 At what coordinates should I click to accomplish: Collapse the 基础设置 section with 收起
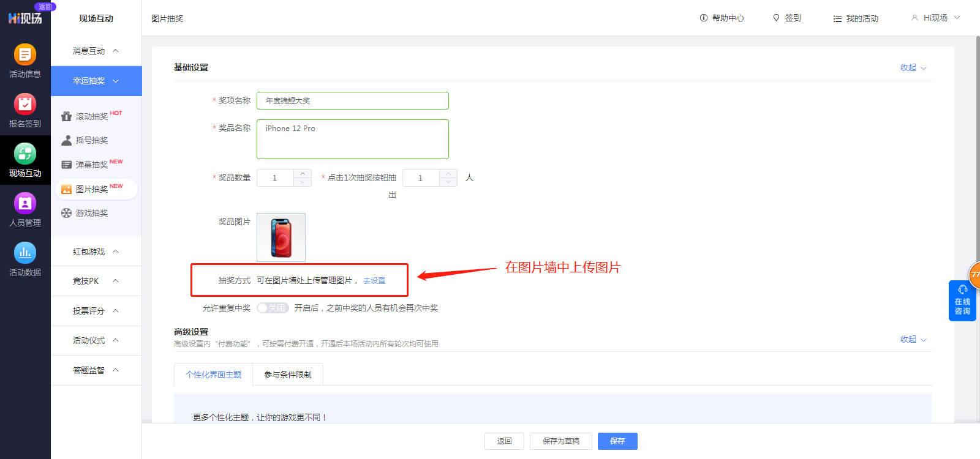(x=913, y=67)
